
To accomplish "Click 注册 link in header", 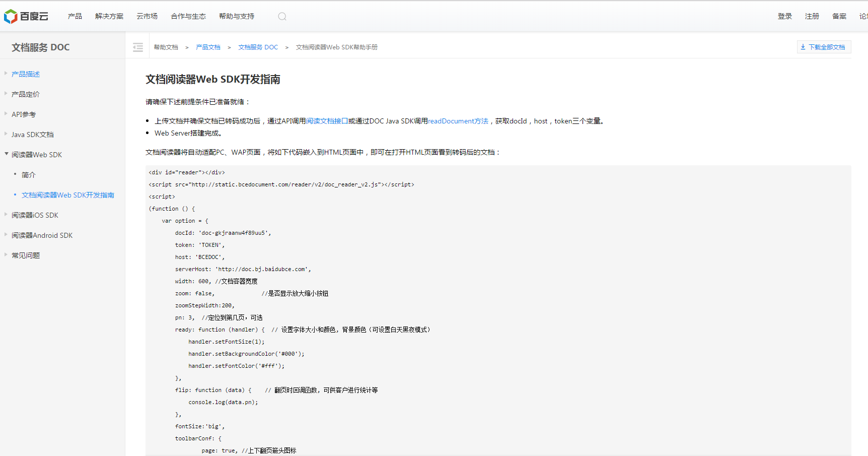I will click(x=812, y=16).
